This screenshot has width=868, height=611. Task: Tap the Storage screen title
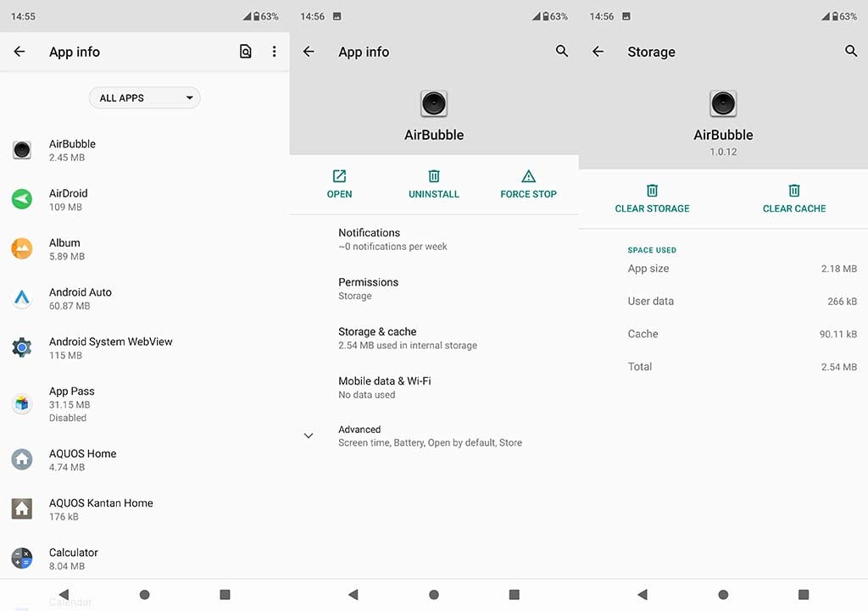pyautogui.click(x=651, y=52)
